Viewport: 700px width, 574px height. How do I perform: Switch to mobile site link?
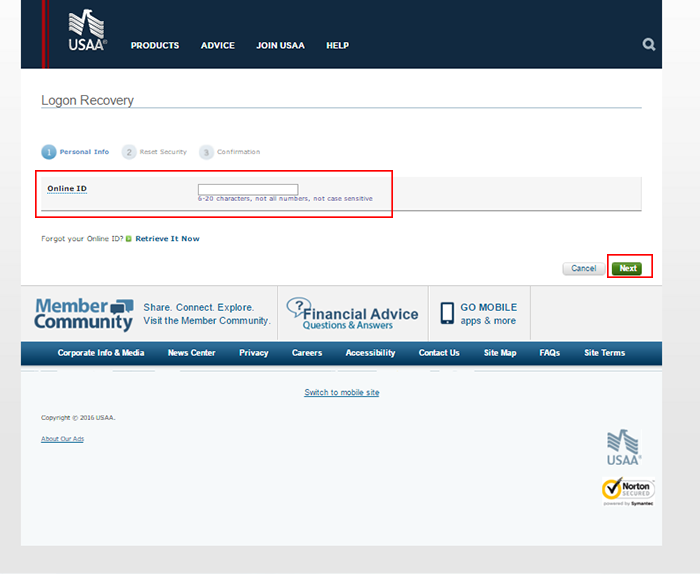click(x=342, y=393)
